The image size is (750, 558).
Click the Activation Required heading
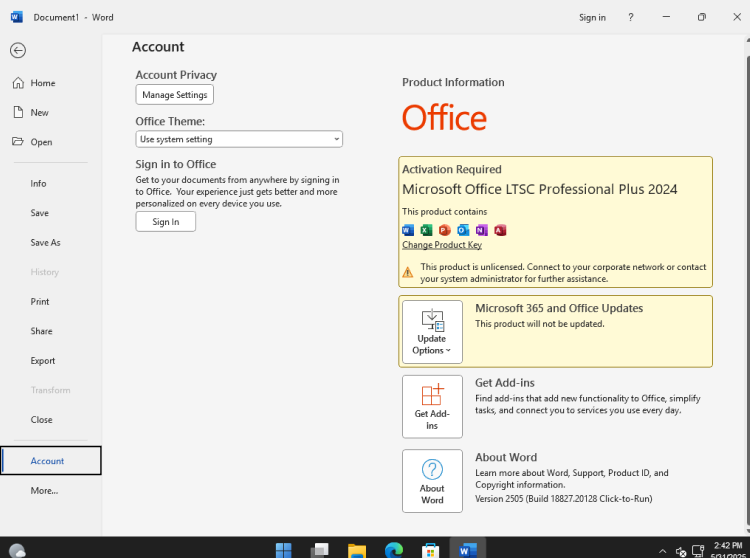point(452,169)
